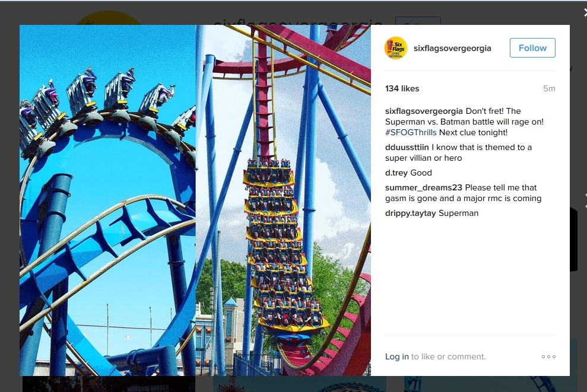
Task: Open the #SFOGThrills hashtag
Action: (x=411, y=132)
